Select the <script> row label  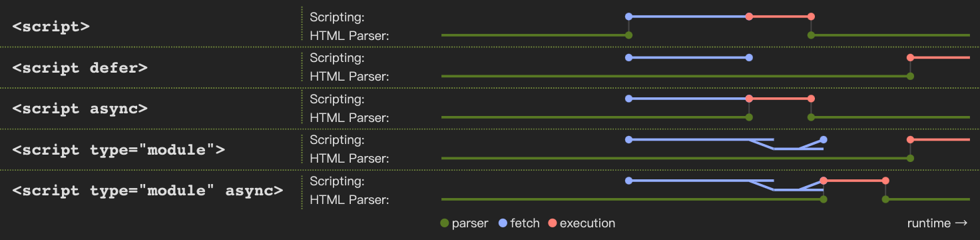coord(51,27)
